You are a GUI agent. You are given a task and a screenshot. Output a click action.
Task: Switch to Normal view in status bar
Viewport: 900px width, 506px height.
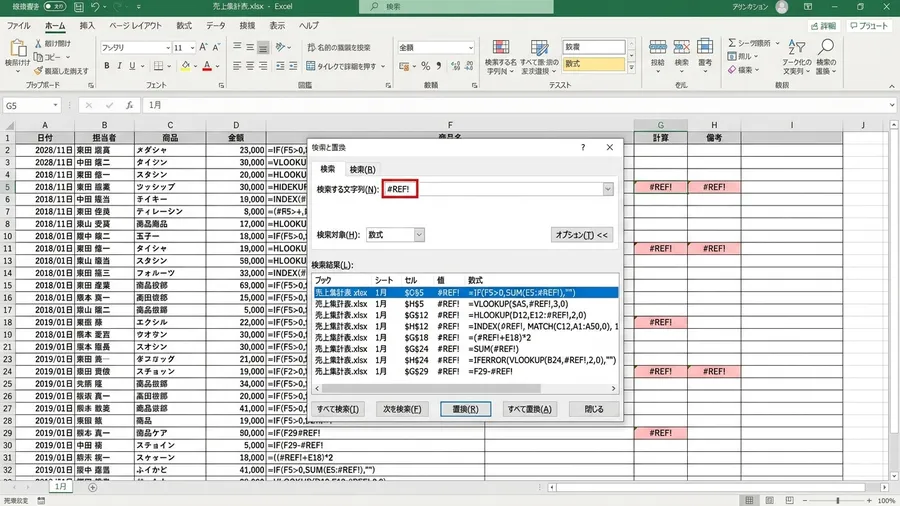pyautogui.click(x=749, y=500)
